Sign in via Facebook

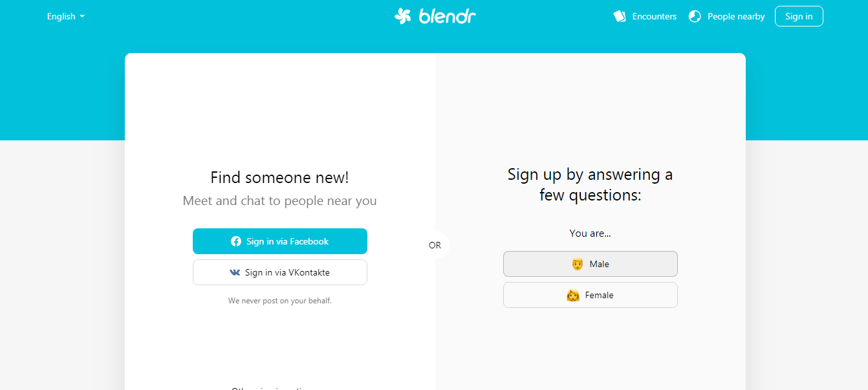coord(279,241)
